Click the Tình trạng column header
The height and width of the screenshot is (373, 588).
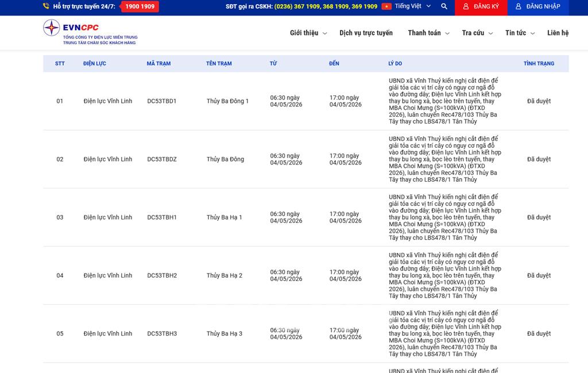[539, 64]
